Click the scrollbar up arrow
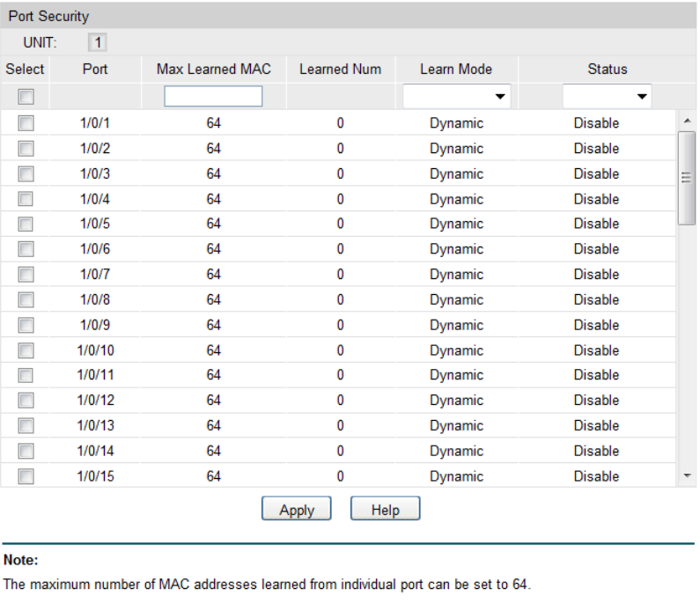700x604 pixels. (x=687, y=121)
